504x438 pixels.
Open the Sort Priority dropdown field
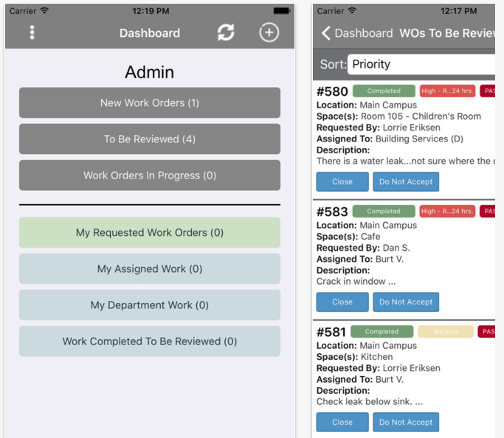point(421,64)
